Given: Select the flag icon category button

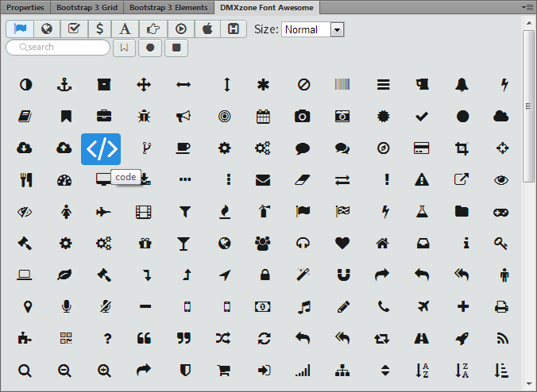Looking at the screenshot, I should coord(20,29).
